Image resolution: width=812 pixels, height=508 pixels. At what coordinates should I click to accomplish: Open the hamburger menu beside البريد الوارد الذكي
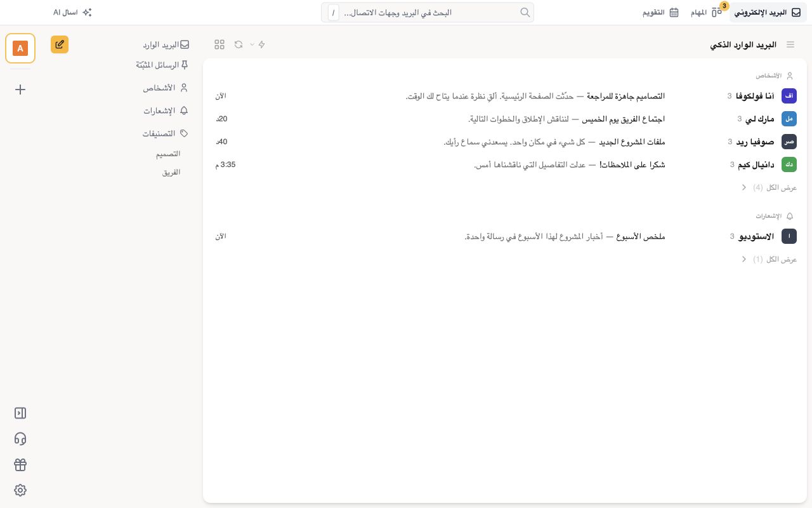tap(790, 44)
